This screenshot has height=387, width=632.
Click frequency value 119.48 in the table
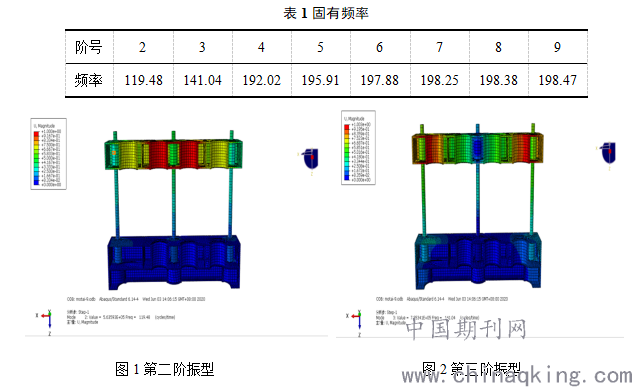point(143,80)
